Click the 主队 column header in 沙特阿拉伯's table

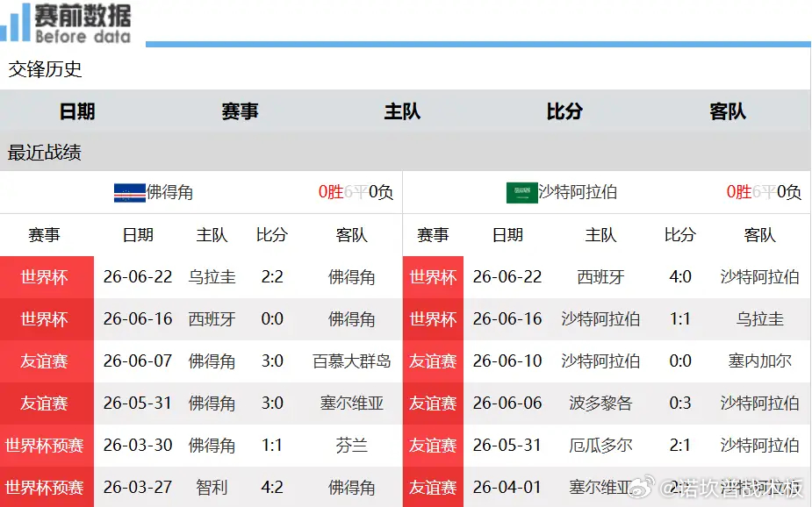(600, 235)
